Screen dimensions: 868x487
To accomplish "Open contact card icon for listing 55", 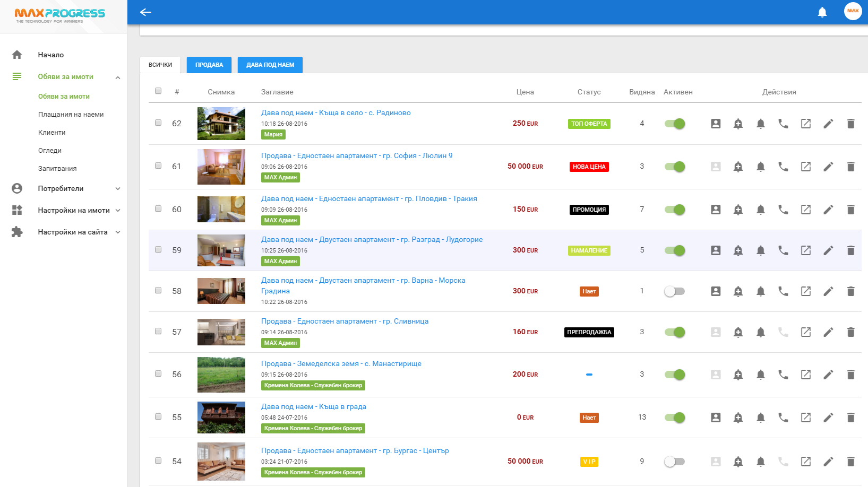I will (716, 418).
